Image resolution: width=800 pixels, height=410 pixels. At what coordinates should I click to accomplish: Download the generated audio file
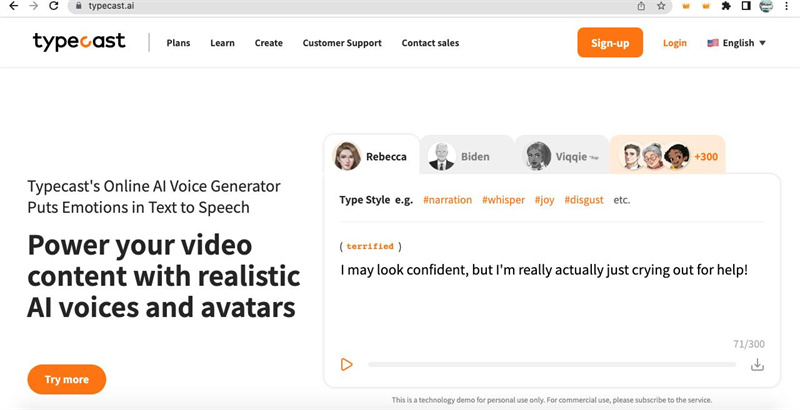click(757, 365)
